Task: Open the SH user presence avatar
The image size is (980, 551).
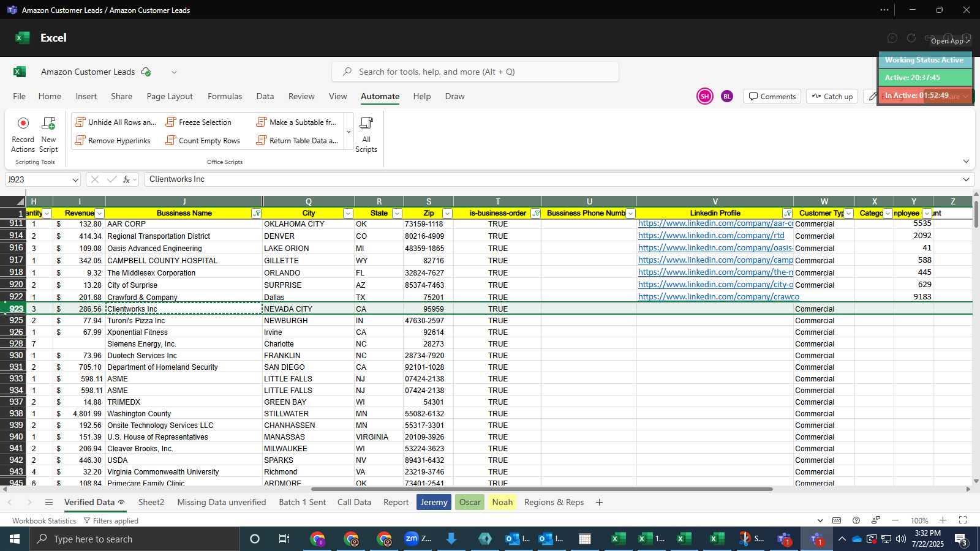Action: (705, 96)
